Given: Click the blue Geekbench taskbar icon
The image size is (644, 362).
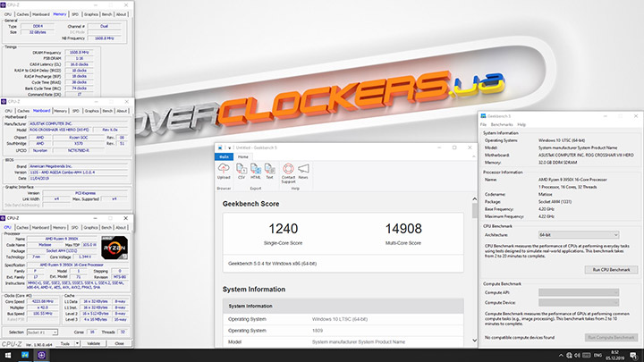Looking at the screenshot, I should (x=25, y=355).
